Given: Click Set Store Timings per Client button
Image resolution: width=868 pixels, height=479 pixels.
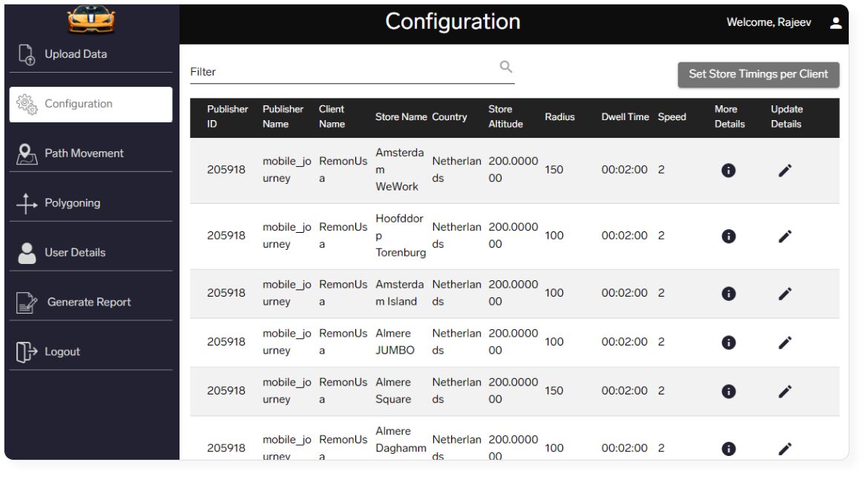Looking at the screenshot, I should coord(758,74).
